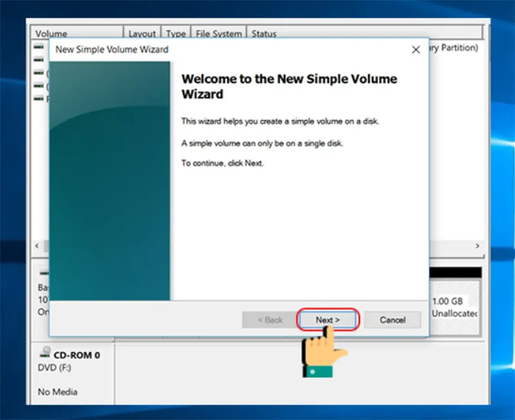
Task: Click the DVD (F:) drive label
Action: (x=54, y=367)
